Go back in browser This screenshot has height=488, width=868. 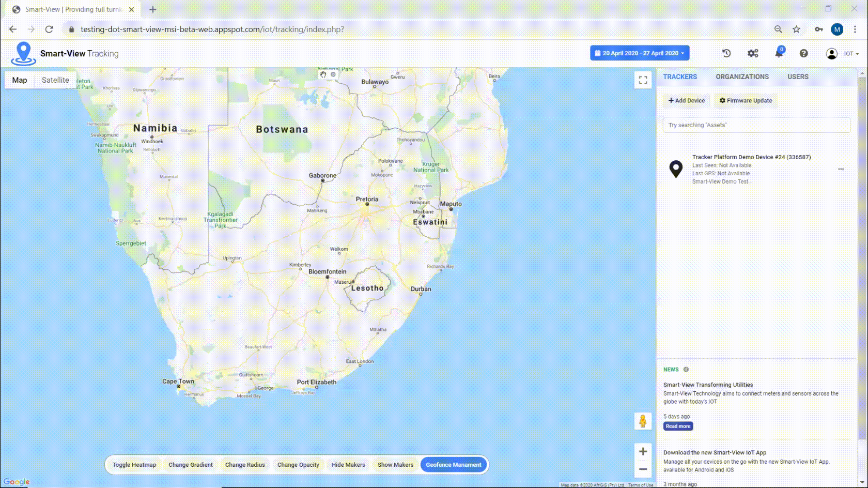click(13, 29)
